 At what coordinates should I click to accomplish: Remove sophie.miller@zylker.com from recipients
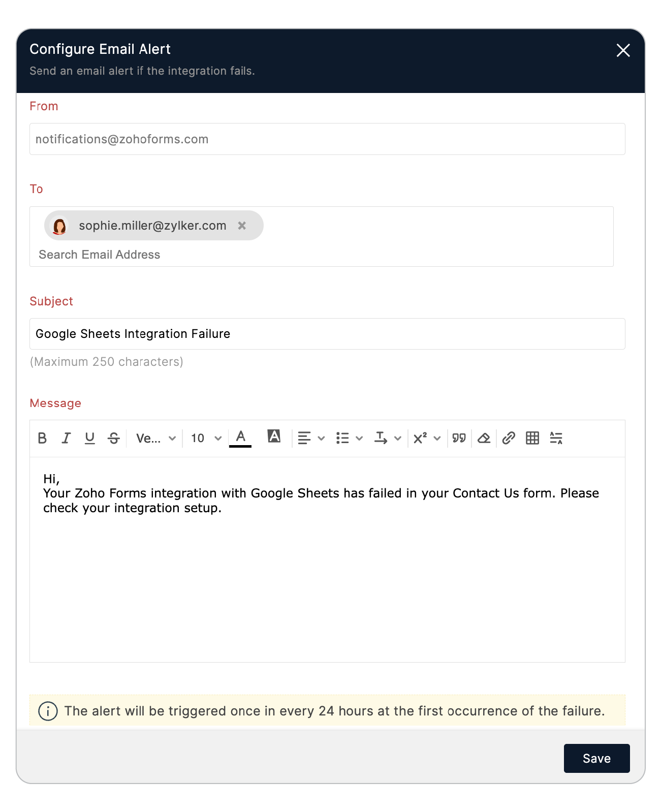(242, 226)
